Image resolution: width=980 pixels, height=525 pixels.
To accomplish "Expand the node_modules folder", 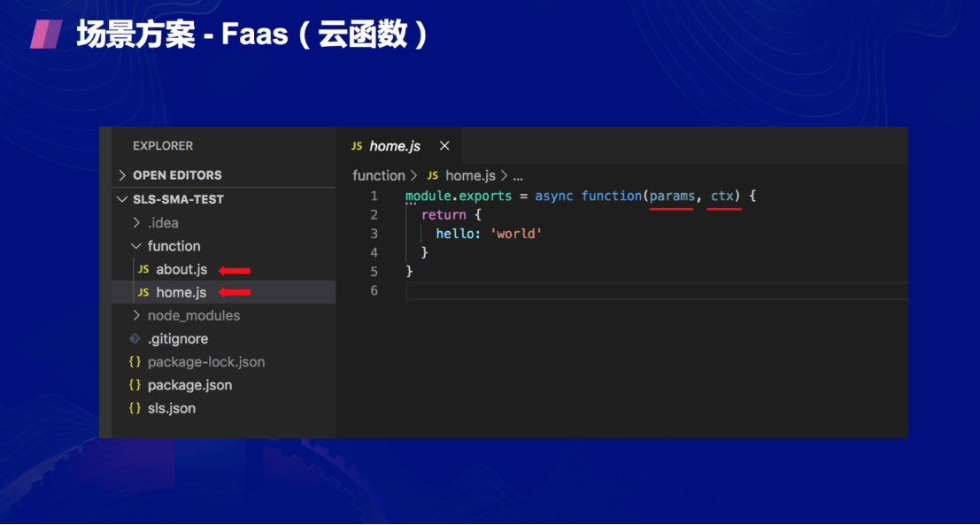I will pos(136,316).
